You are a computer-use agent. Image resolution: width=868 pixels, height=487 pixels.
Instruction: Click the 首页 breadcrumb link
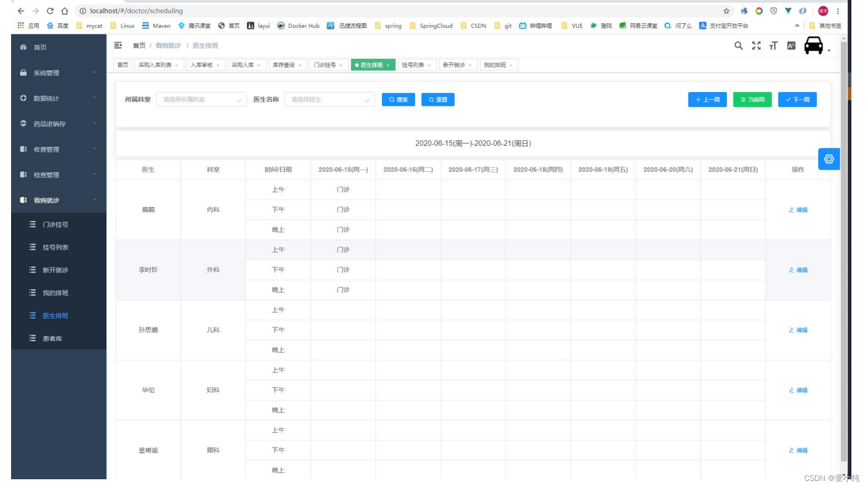coord(139,45)
